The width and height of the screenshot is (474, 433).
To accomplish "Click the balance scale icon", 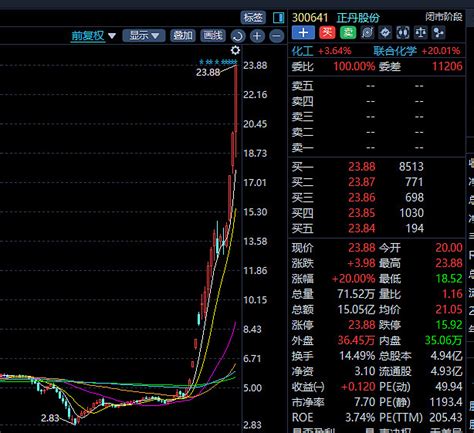I will 420,33.
